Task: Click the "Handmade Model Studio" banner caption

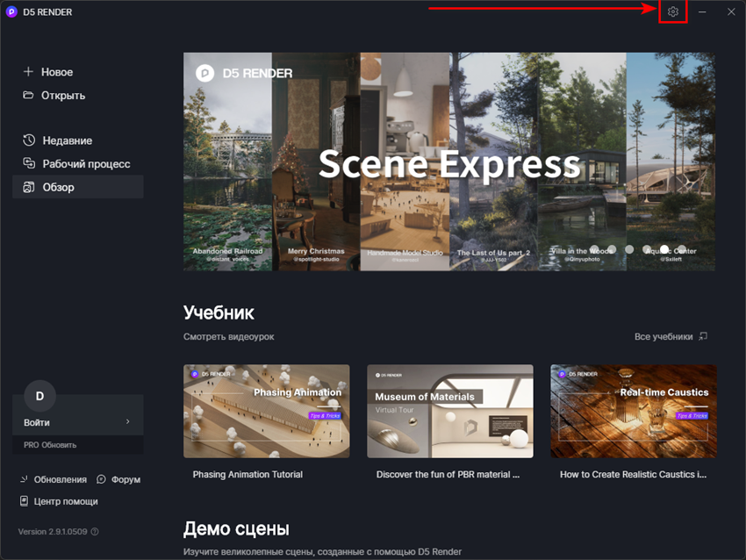Action: coord(405,253)
